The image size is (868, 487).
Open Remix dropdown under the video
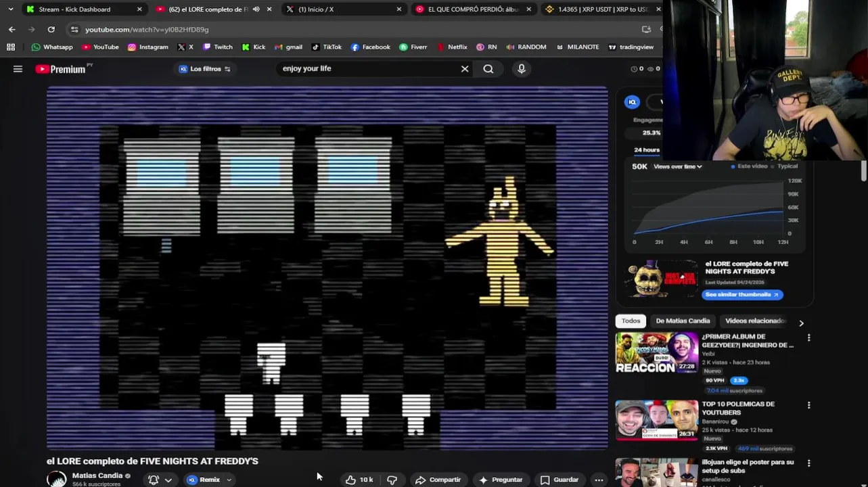click(x=210, y=480)
